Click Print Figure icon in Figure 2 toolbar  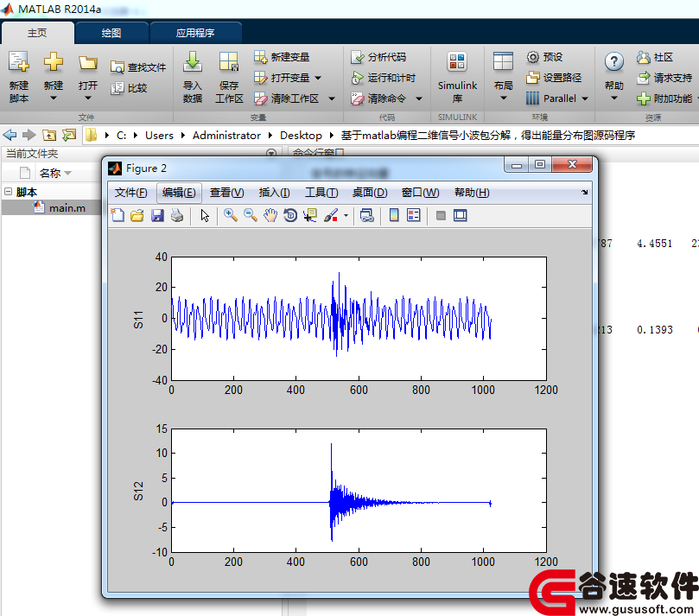[x=177, y=215]
